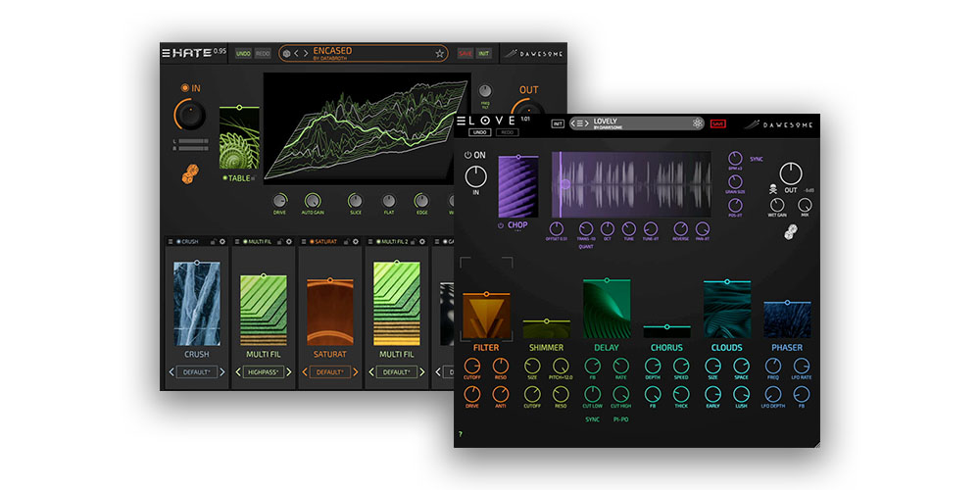Open the CRUSH module settings gear

click(221, 241)
